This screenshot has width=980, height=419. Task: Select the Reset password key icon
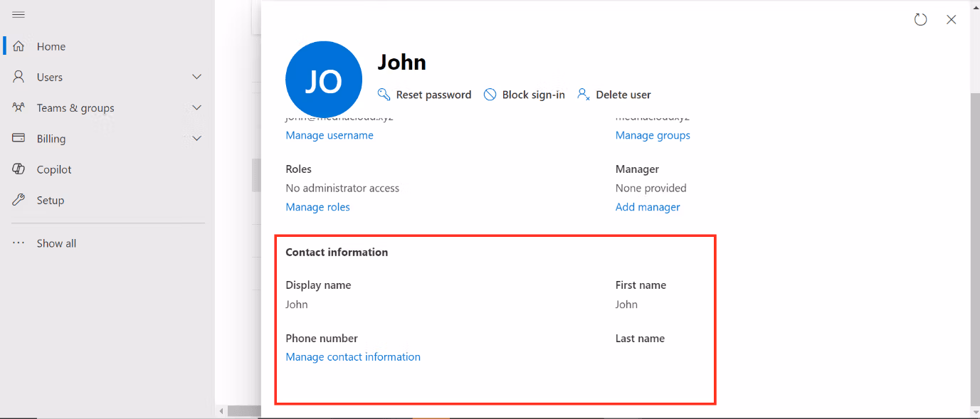pos(384,94)
